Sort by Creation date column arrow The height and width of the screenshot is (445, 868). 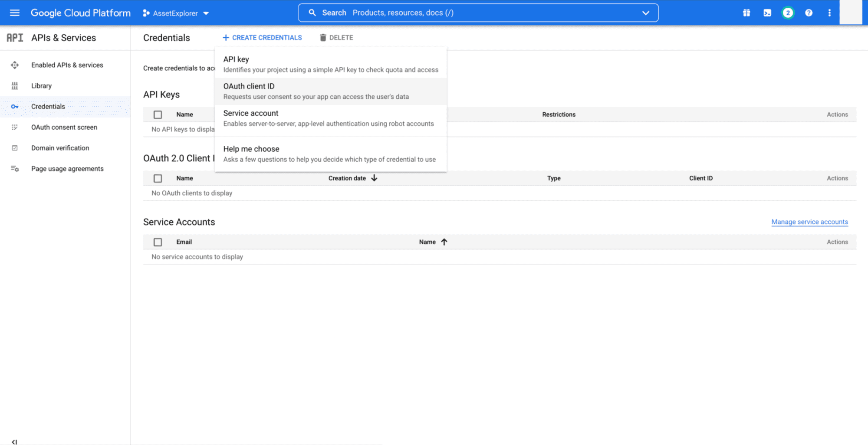[x=374, y=178]
